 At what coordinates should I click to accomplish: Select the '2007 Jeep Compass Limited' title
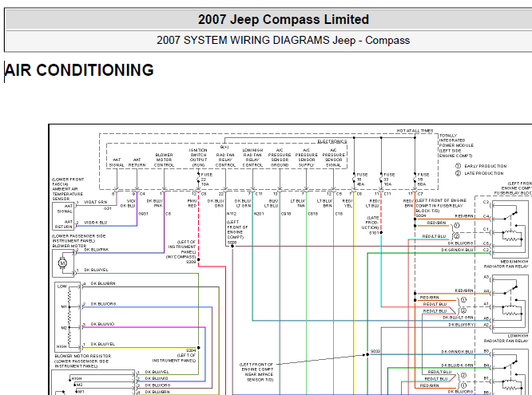[x=284, y=19]
